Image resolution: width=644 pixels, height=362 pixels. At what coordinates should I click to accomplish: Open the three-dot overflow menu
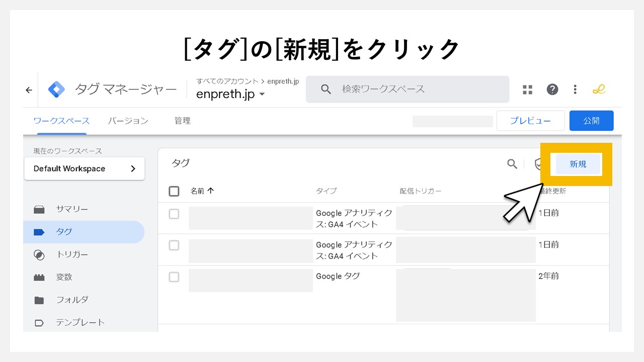pyautogui.click(x=575, y=89)
